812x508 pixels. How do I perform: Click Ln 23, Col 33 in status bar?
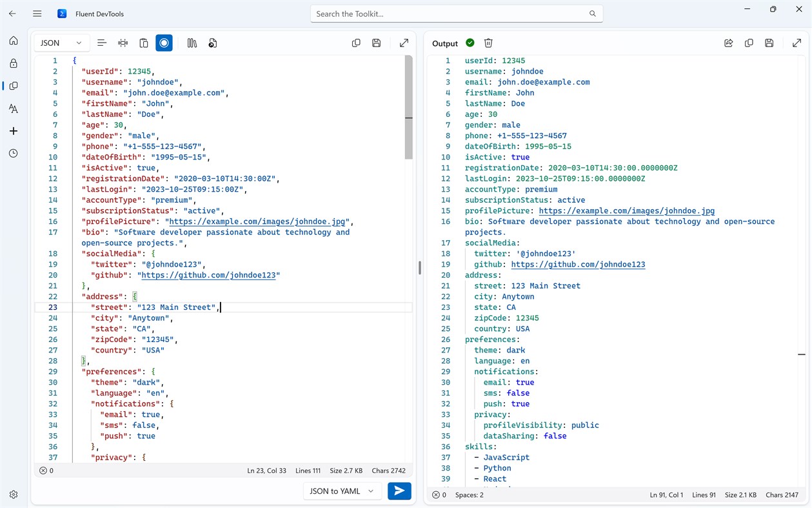(x=267, y=471)
